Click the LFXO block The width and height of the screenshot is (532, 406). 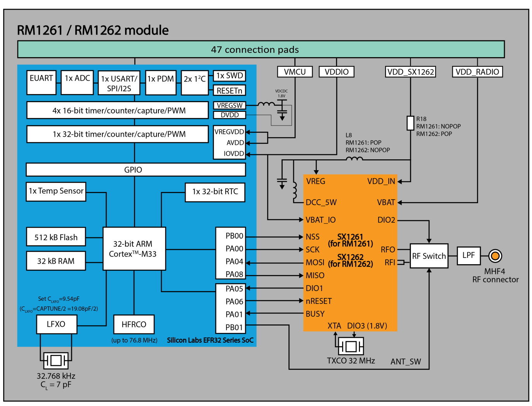[56, 324]
